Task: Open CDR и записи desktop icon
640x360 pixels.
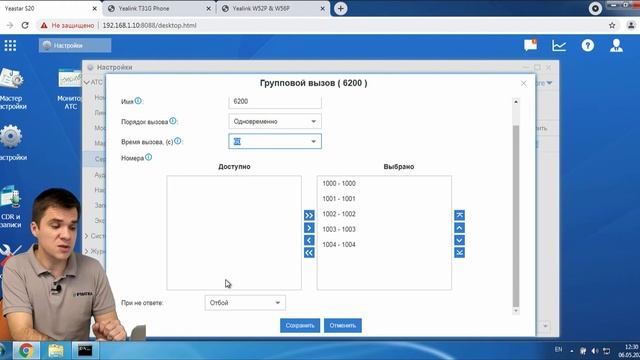Action: (11, 207)
